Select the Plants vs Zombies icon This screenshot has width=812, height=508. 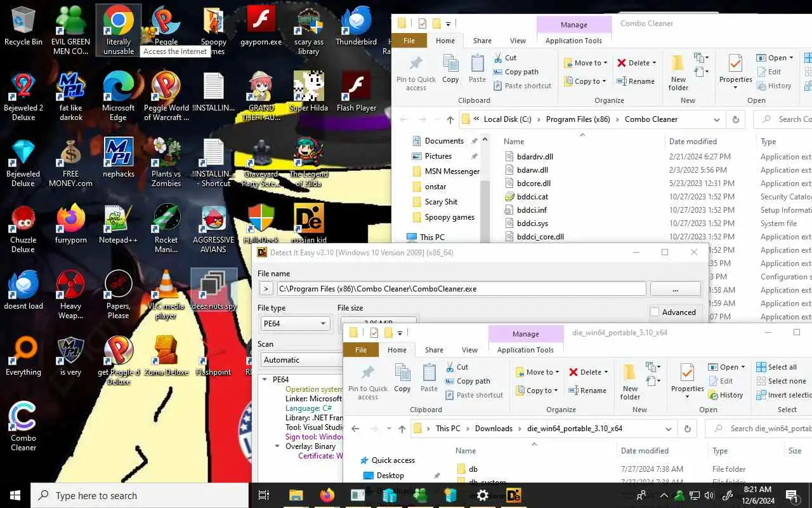coord(166,163)
